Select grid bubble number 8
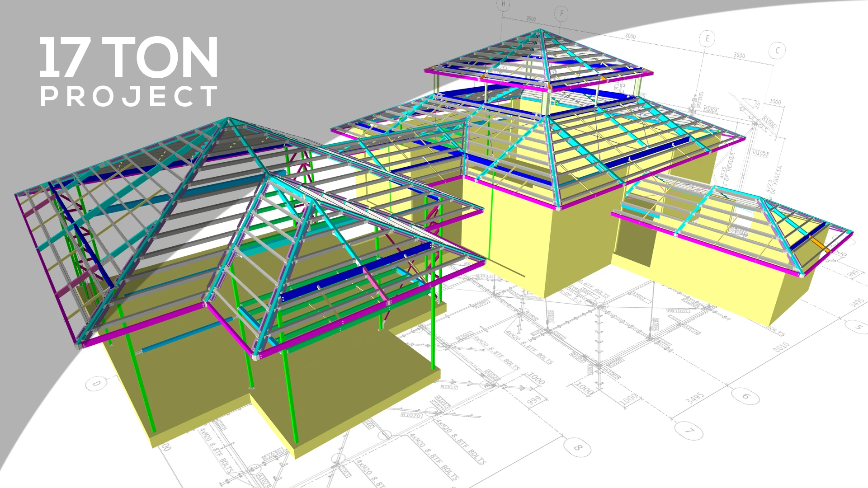 (x=579, y=447)
